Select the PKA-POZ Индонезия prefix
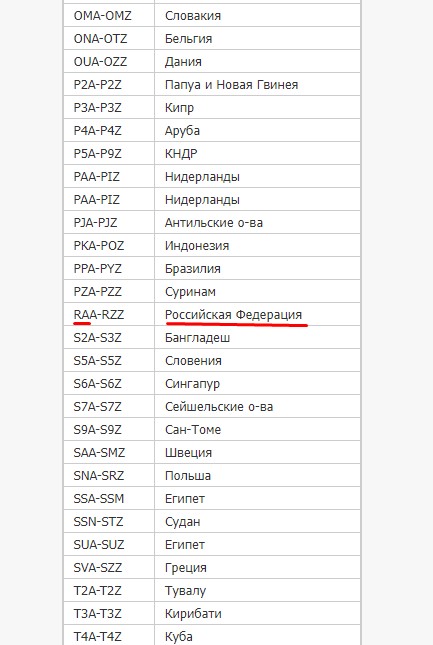The image size is (433, 645). [99, 246]
